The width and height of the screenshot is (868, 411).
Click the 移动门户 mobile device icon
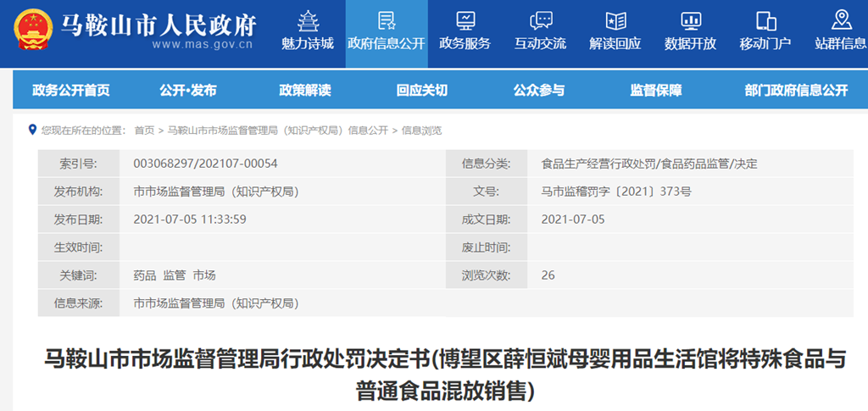765,20
